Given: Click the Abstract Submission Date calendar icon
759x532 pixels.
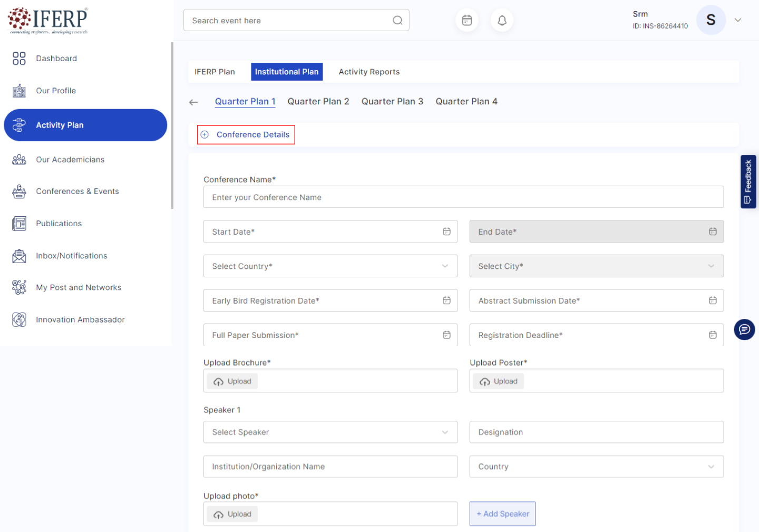Looking at the screenshot, I should [x=713, y=301].
